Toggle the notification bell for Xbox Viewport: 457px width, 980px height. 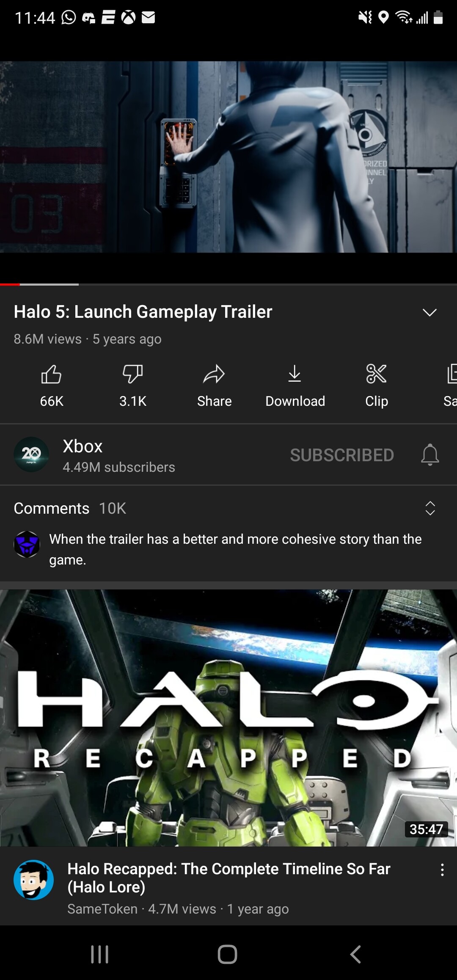click(x=430, y=455)
